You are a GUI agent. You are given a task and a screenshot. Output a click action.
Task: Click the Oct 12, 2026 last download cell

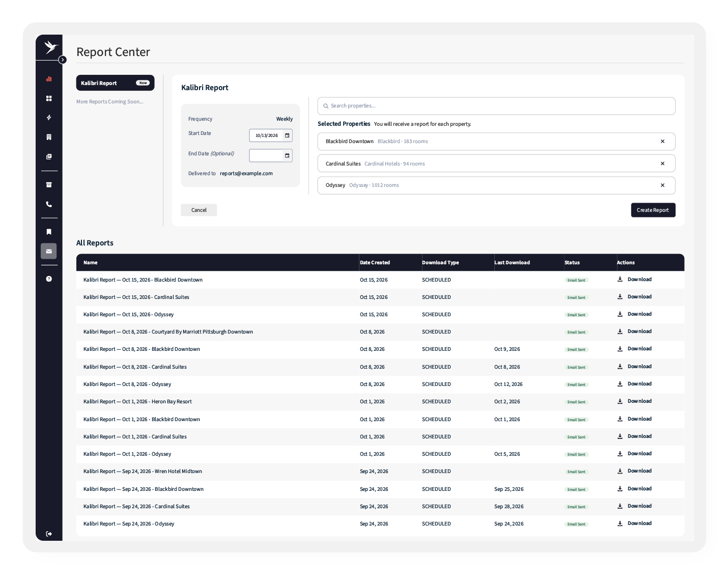point(509,384)
